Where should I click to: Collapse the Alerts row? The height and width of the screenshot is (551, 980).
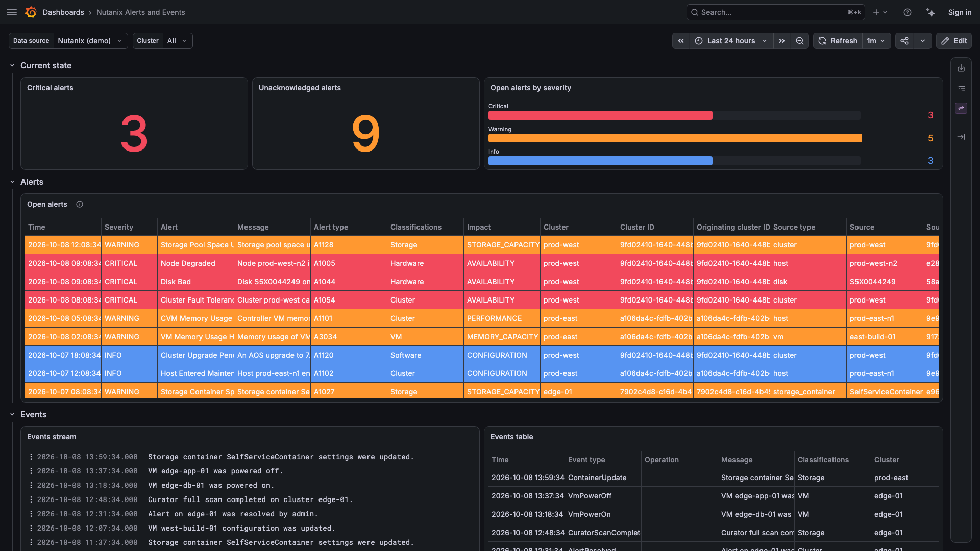point(12,182)
